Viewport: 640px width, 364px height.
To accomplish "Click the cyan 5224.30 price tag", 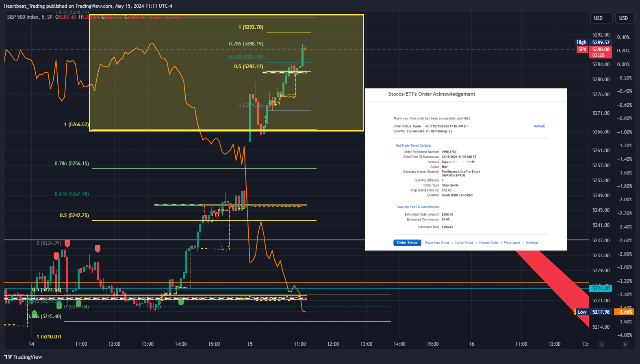I will (600, 289).
